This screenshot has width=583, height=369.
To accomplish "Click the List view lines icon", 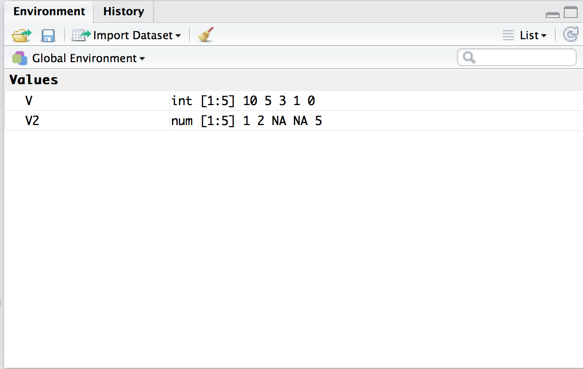I will [x=508, y=35].
